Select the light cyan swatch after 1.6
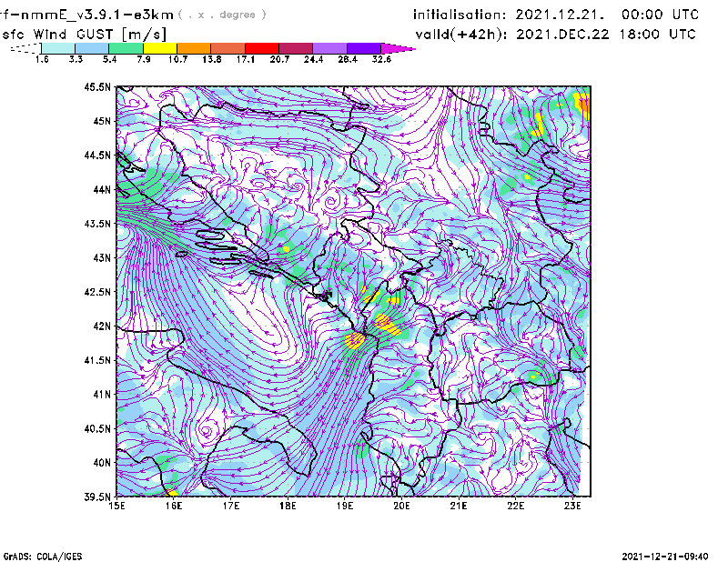The width and height of the screenshot is (728, 562). click(x=58, y=47)
